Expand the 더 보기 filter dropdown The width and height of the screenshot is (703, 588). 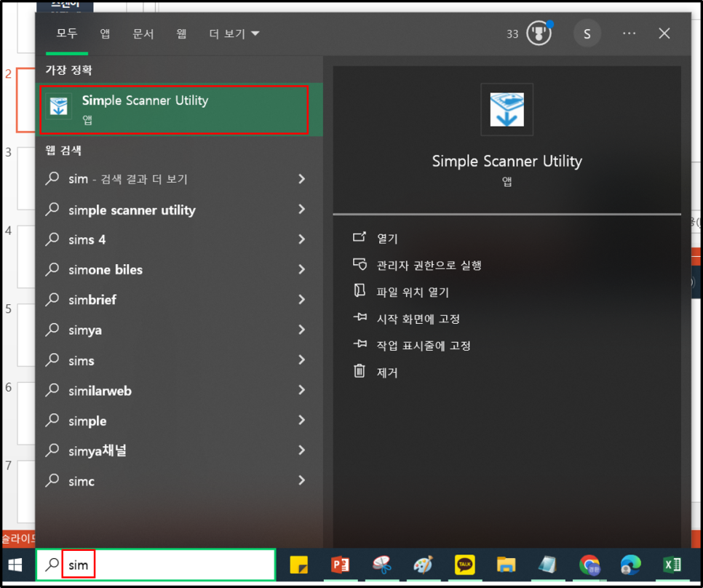click(234, 33)
